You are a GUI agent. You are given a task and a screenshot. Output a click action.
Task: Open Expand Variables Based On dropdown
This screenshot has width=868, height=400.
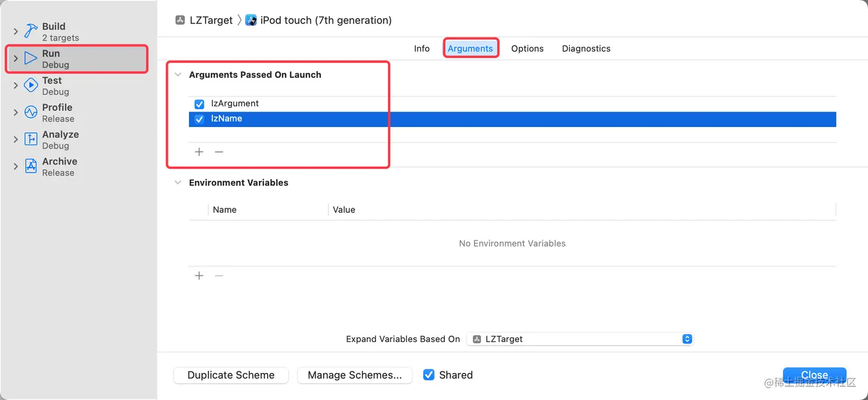(x=580, y=339)
